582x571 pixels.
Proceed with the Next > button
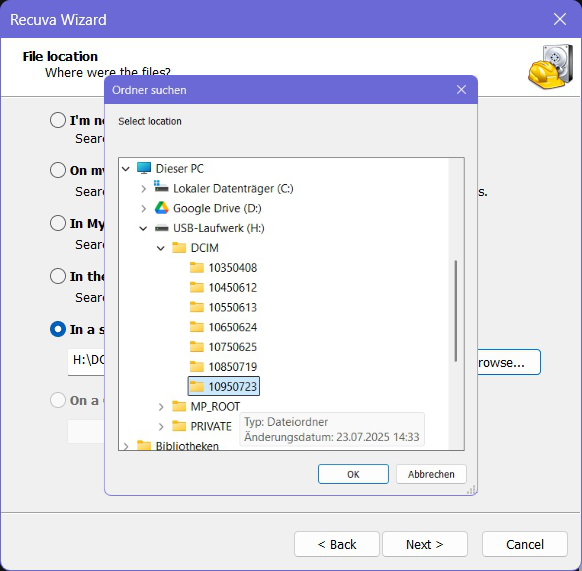tap(425, 544)
